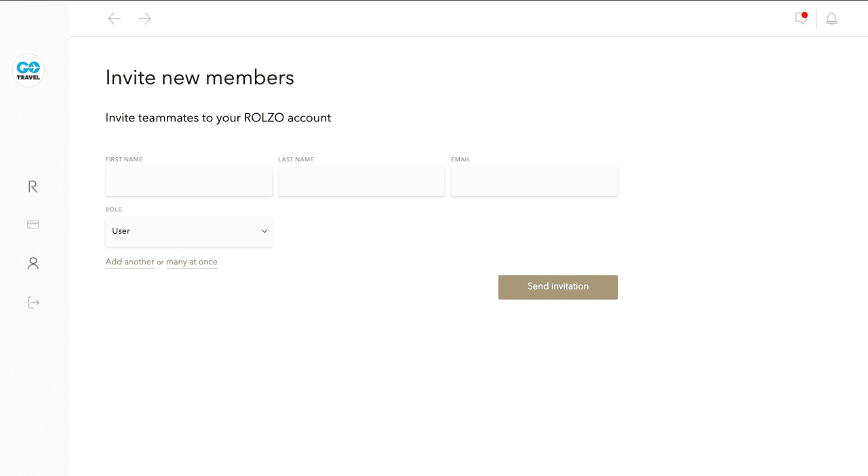The height and width of the screenshot is (476, 868).
Task: Click the logout icon in sidebar
Action: tap(33, 302)
